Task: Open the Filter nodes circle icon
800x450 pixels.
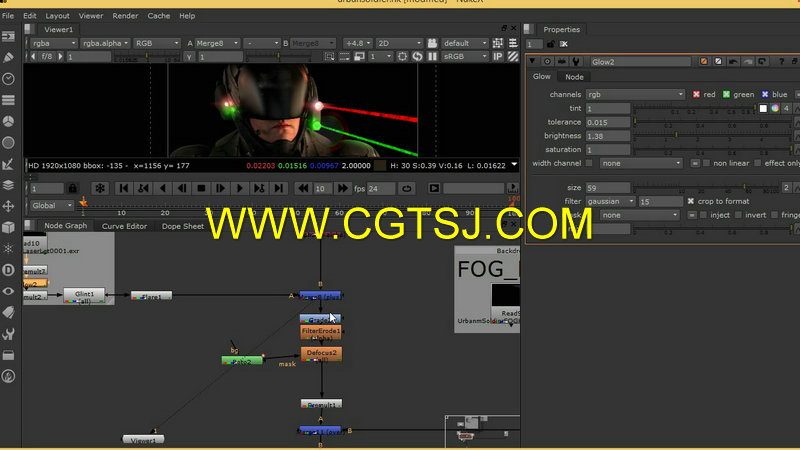Action: tap(8, 143)
